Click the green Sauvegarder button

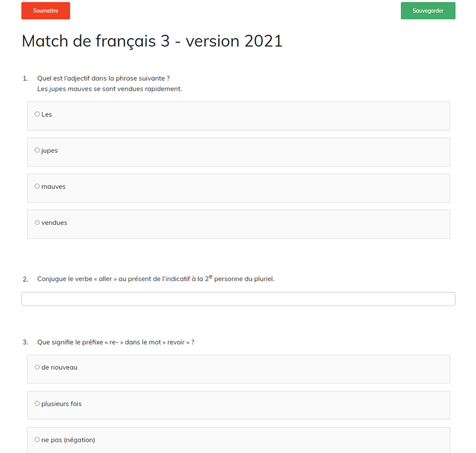pos(428,11)
